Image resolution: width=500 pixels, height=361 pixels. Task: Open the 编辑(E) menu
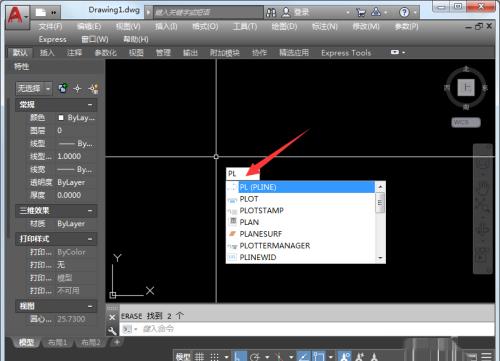pos(89,26)
